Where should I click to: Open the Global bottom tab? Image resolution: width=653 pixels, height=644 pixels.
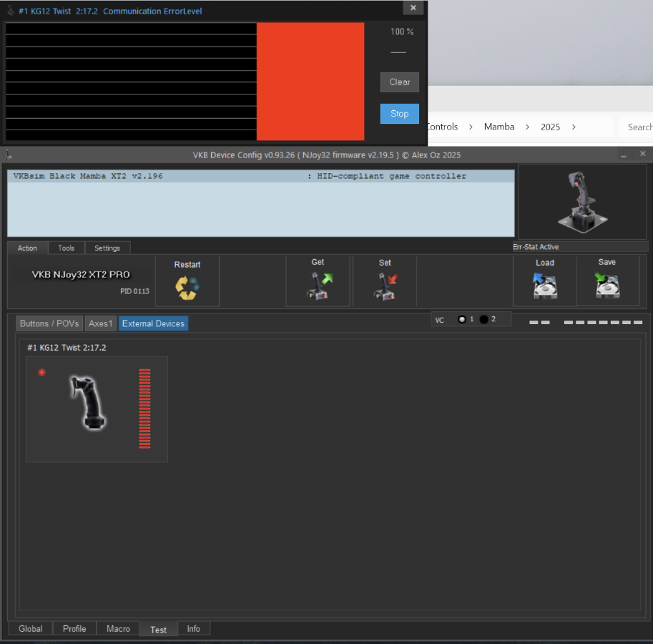31,628
